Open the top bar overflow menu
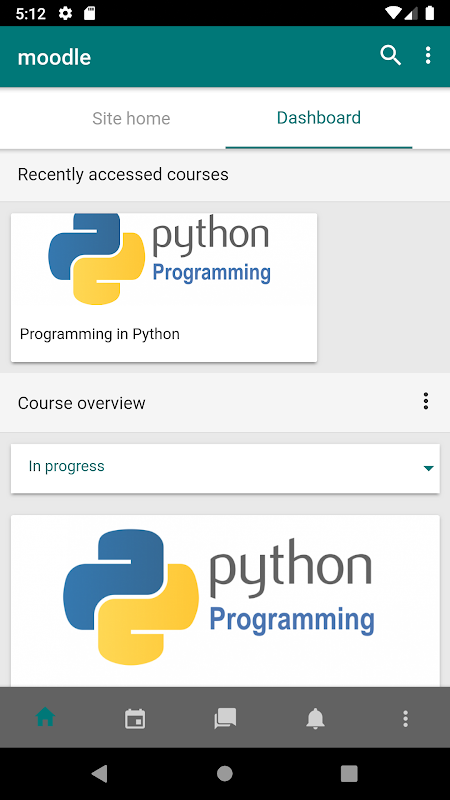 428,55
